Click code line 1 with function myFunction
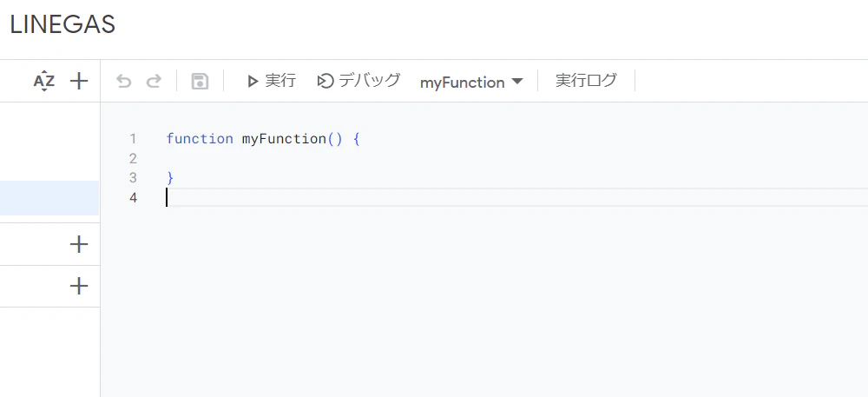 point(264,138)
